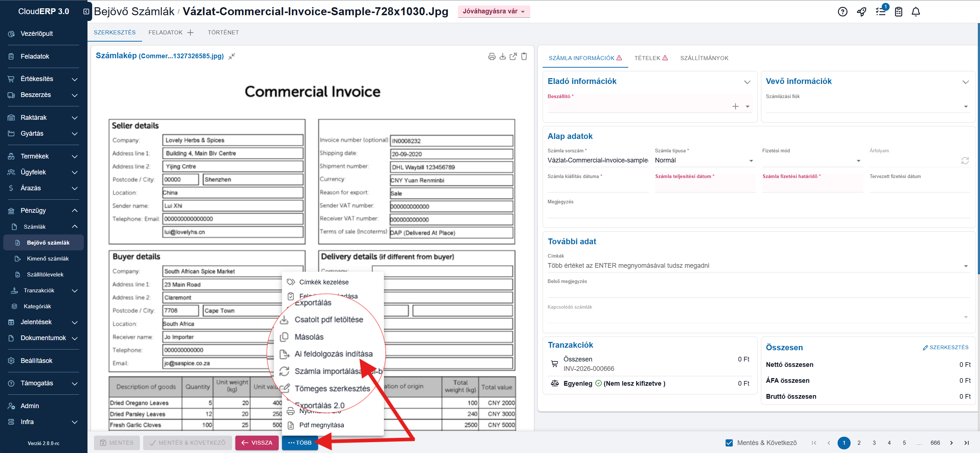Toggle Mentés & Következő checkbox
This screenshot has width=980, height=453.
[729, 443]
